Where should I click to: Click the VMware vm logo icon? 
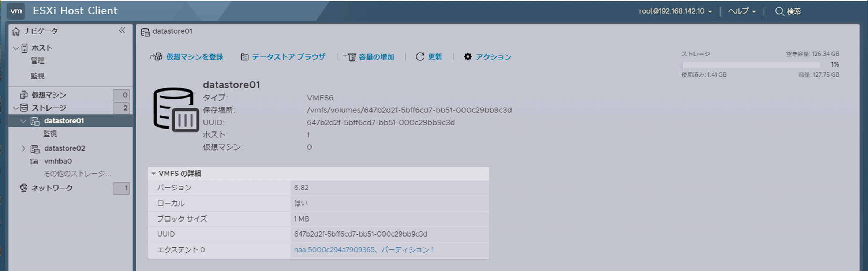click(16, 11)
